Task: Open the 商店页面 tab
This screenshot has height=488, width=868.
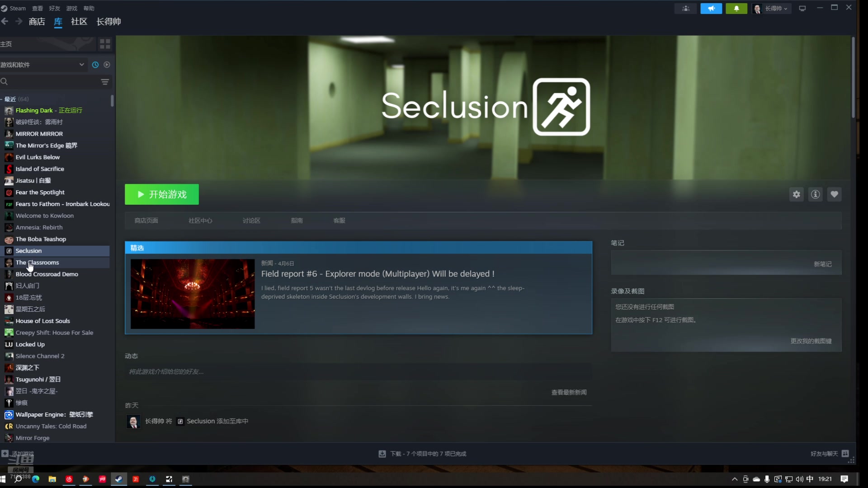Action: pyautogui.click(x=146, y=221)
